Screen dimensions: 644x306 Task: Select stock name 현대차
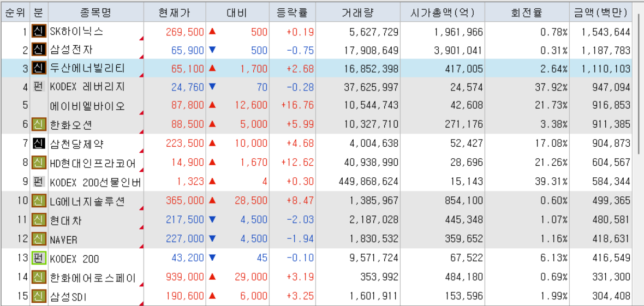[66, 220]
